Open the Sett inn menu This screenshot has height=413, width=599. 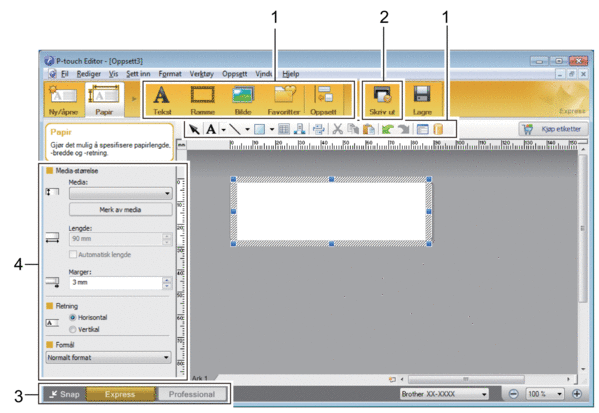138,74
